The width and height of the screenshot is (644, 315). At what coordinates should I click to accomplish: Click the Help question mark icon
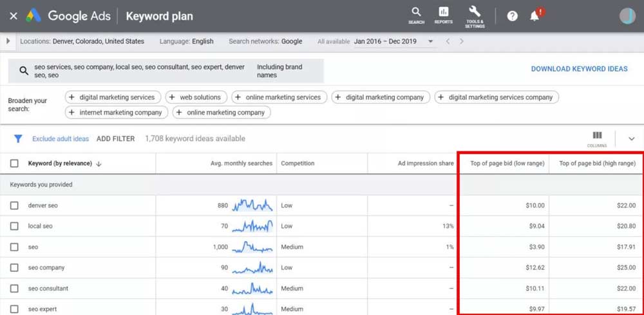(512, 16)
